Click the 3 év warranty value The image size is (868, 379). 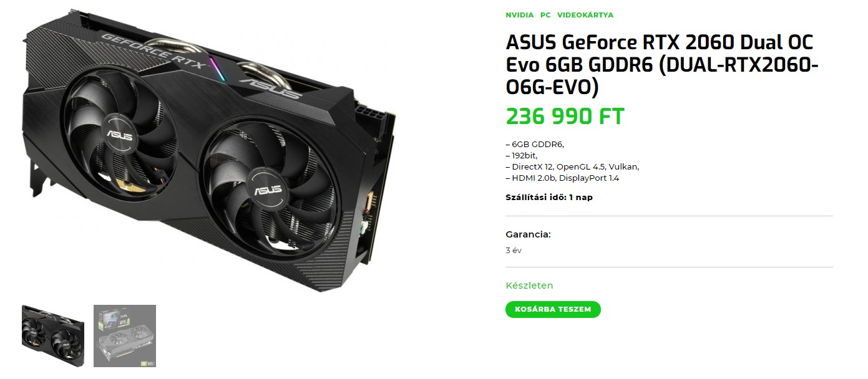(x=514, y=251)
